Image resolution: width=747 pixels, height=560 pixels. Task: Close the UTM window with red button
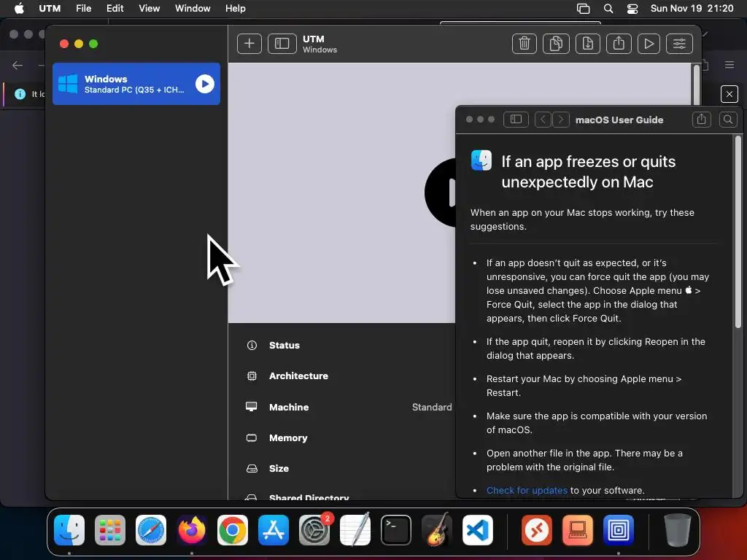(x=64, y=44)
